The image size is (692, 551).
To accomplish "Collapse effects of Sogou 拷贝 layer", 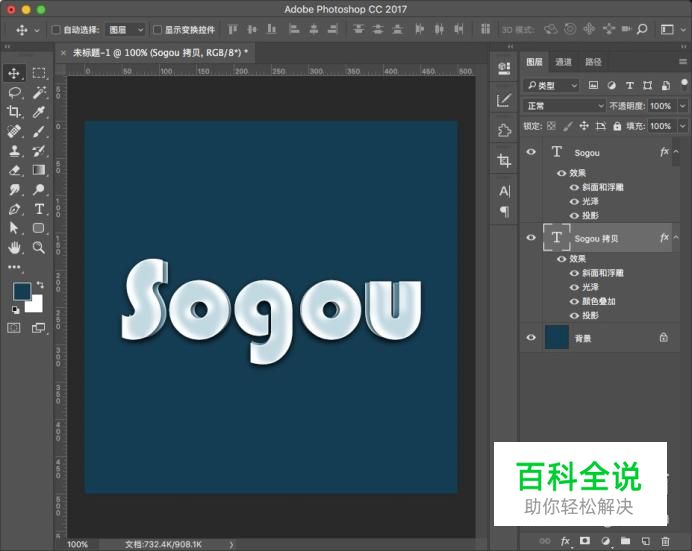I will tap(676, 238).
